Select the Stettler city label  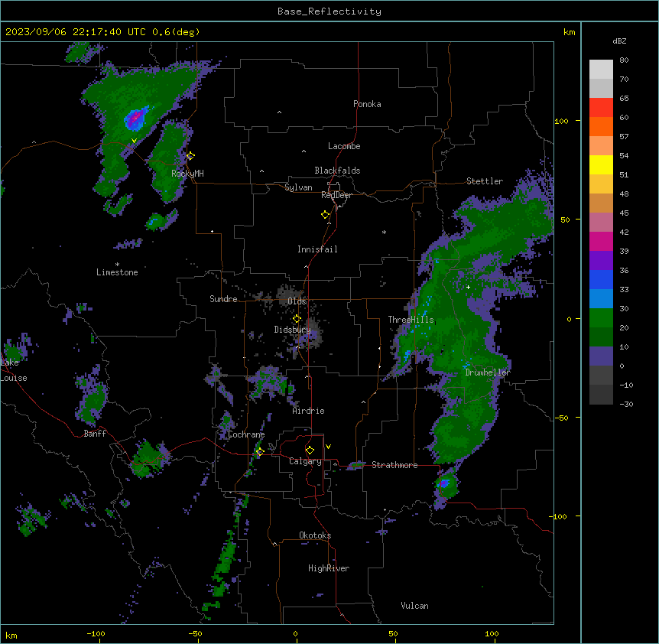484,181
